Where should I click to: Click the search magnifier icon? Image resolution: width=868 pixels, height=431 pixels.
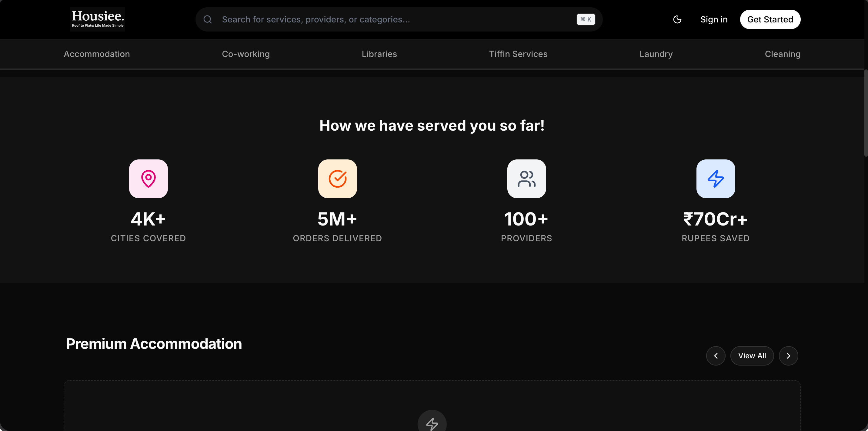(208, 19)
